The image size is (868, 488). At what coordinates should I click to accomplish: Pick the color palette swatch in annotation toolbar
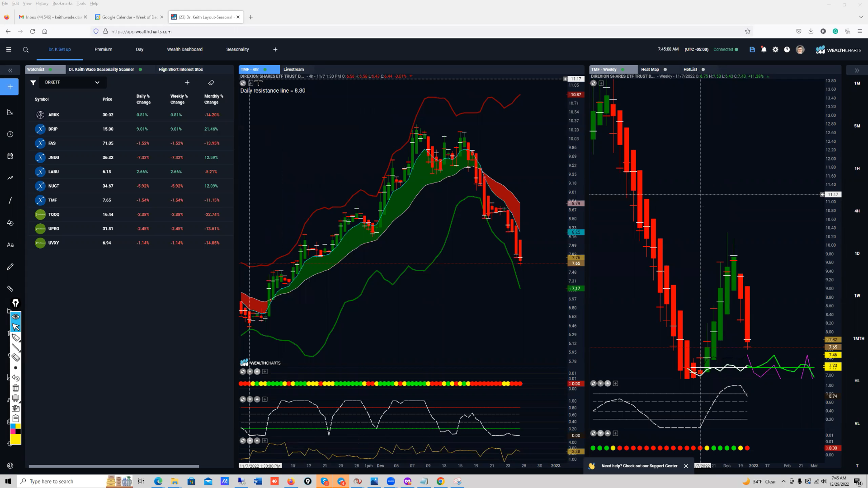pos(15,428)
